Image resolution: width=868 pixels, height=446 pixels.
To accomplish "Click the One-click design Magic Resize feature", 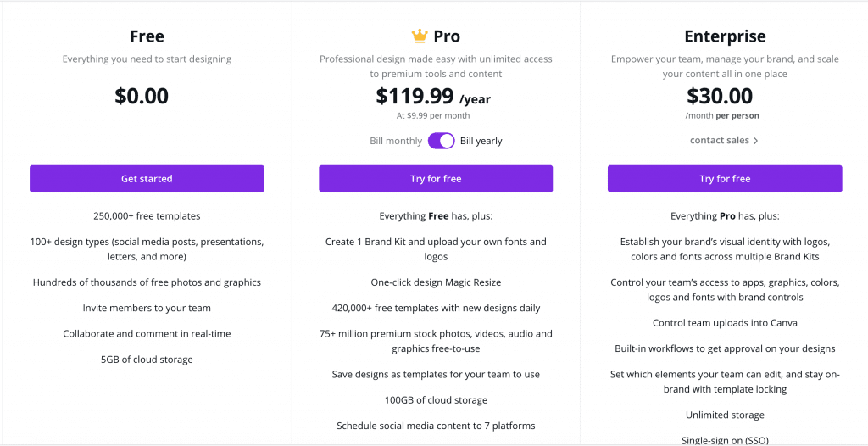I will (436, 282).
